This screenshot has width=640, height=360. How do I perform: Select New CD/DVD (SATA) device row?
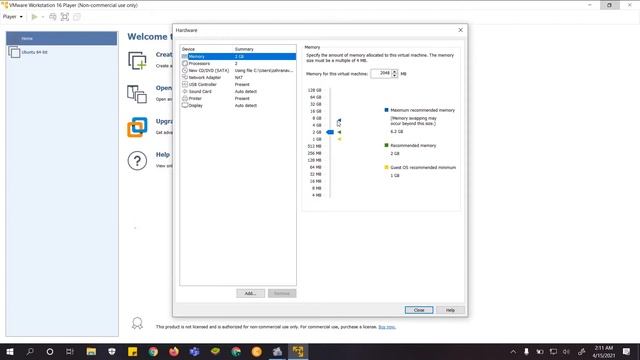point(238,70)
